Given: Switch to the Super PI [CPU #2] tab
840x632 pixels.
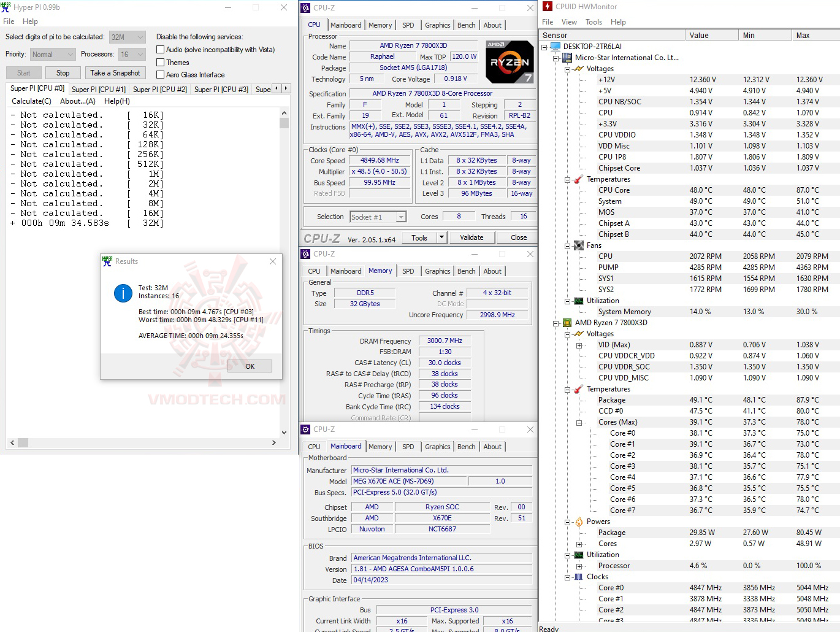Looking at the screenshot, I should click(160, 89).
